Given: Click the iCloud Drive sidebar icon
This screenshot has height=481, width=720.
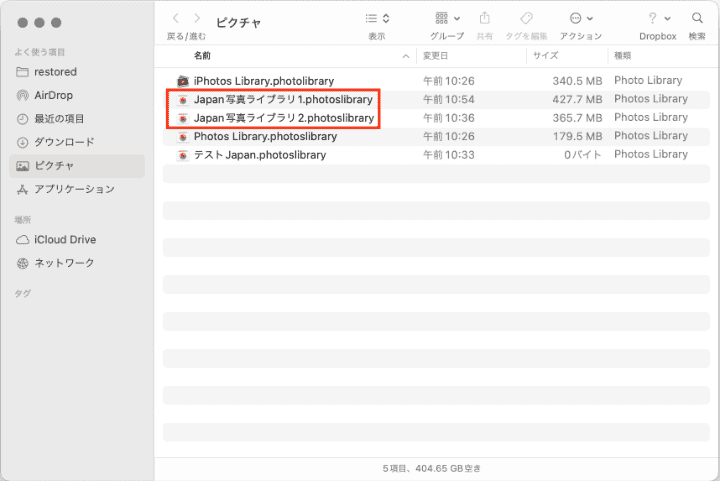Looking at the screenshot, I should (x=23, y=239).
